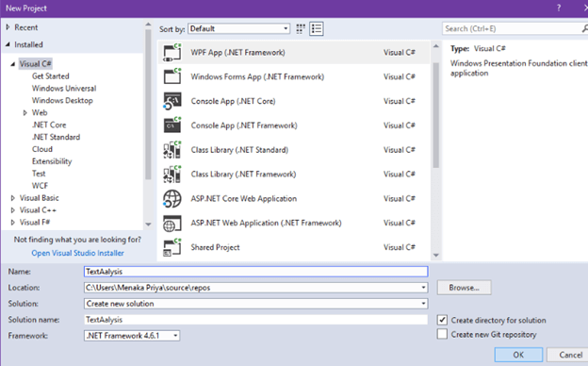
Task: Click template list scroll down arrow
Action: click(435, 256)
